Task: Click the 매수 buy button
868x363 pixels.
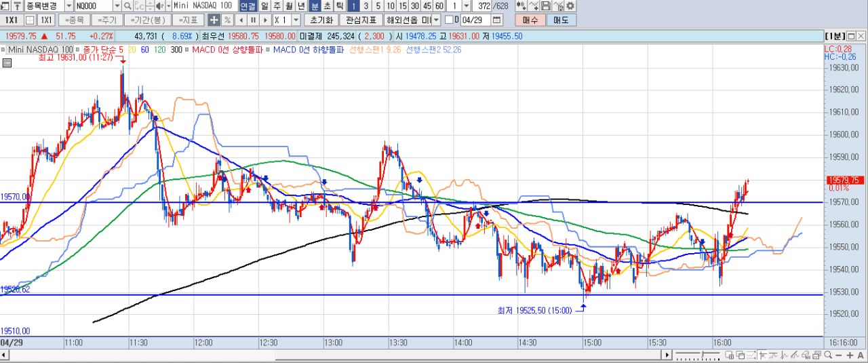Action: point(530,20)
